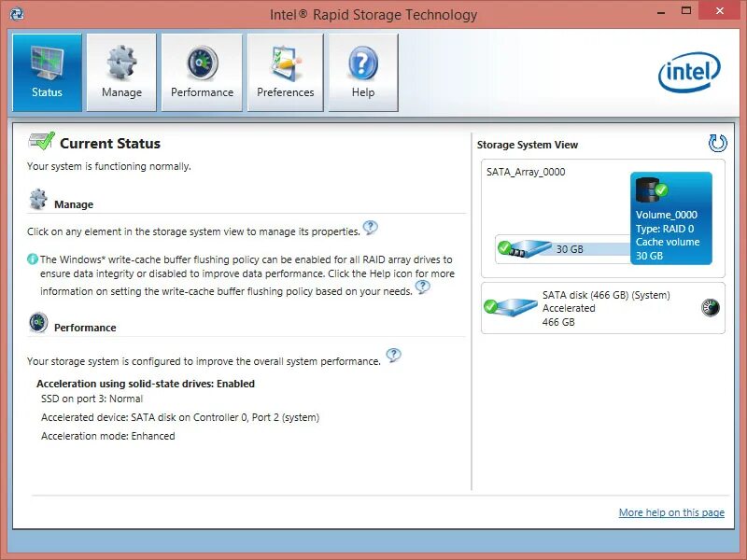Click the 'Accelerated' status text
The image size is (747, 560).
tap(569, 308)
